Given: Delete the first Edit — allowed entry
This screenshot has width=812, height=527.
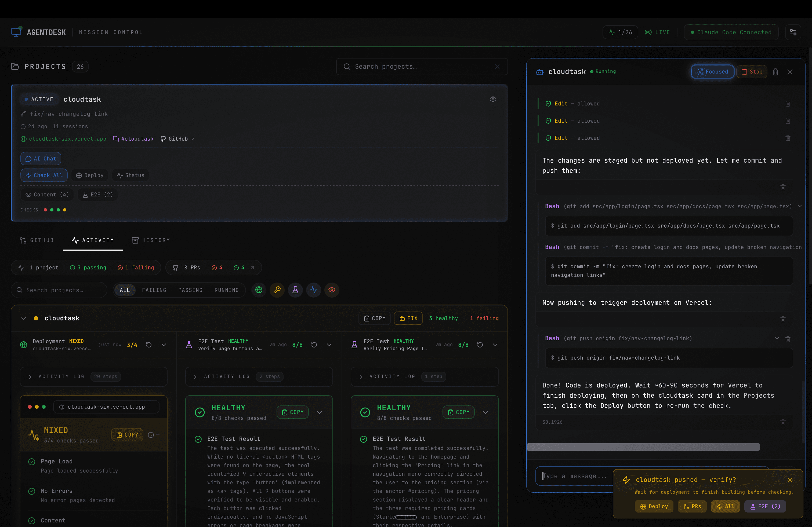Looking at the screenshot, I should [x=788, y=104].
